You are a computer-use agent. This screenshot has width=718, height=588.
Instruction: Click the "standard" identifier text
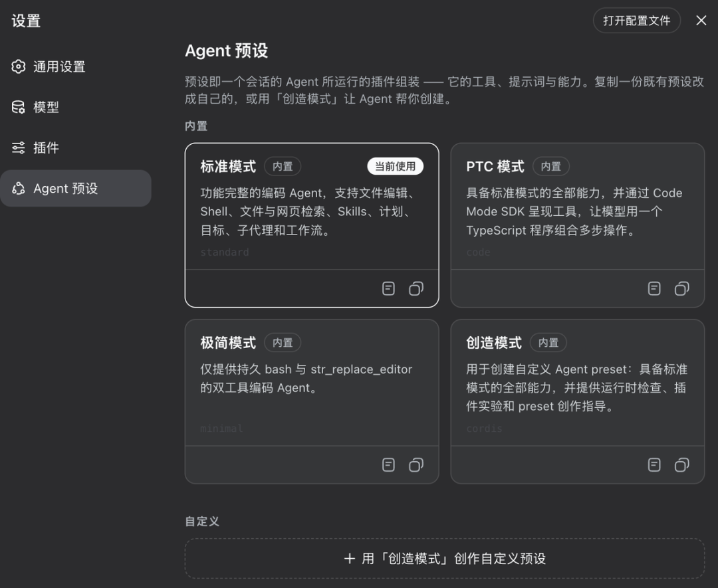point(225,252)
